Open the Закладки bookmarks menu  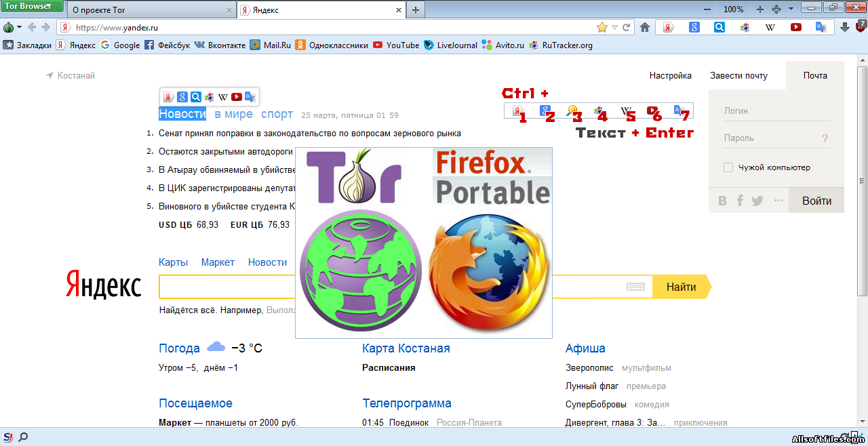coord(27,45)
